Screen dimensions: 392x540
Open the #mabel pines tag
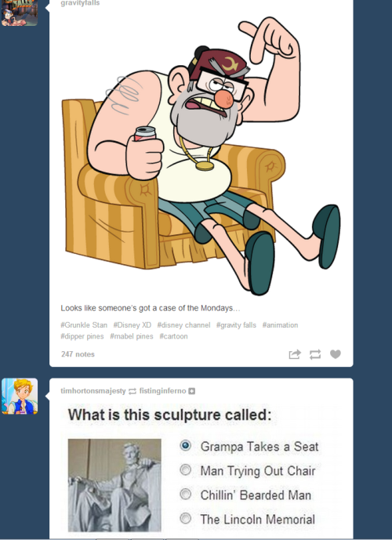tap(132, 336)
